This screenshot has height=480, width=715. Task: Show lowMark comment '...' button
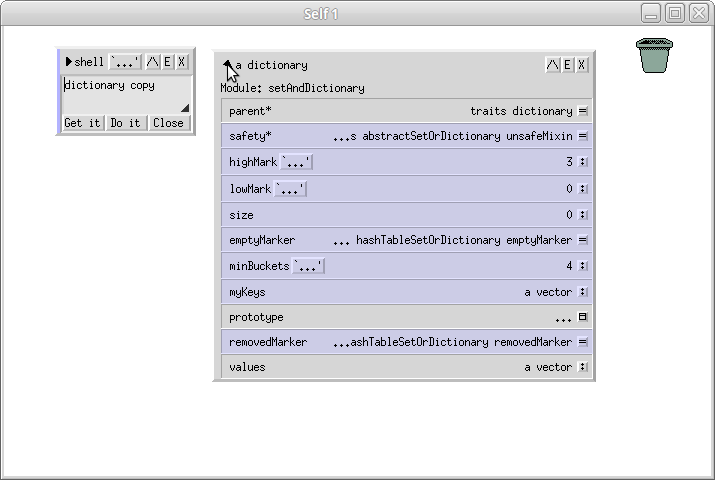click(x=290, y=189)
